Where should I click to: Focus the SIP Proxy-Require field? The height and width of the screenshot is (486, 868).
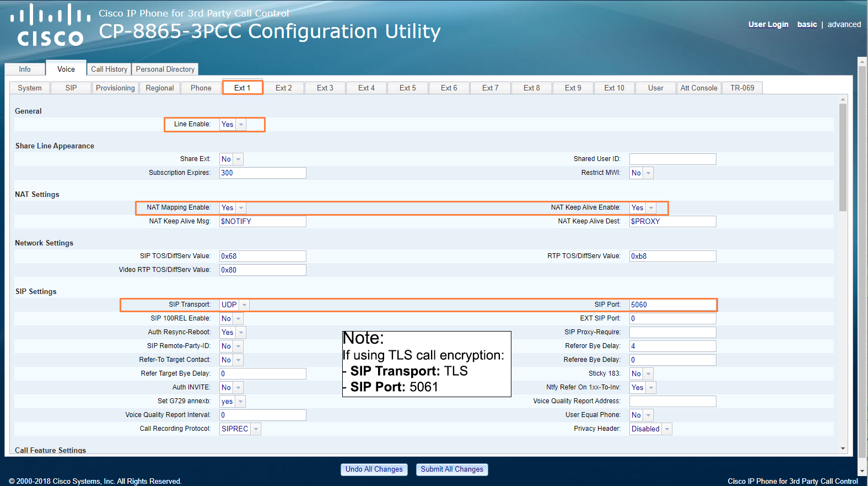coord(673,333)
